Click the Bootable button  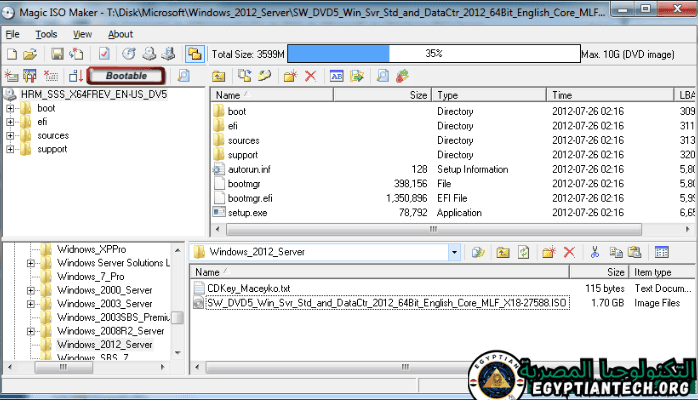127,75
